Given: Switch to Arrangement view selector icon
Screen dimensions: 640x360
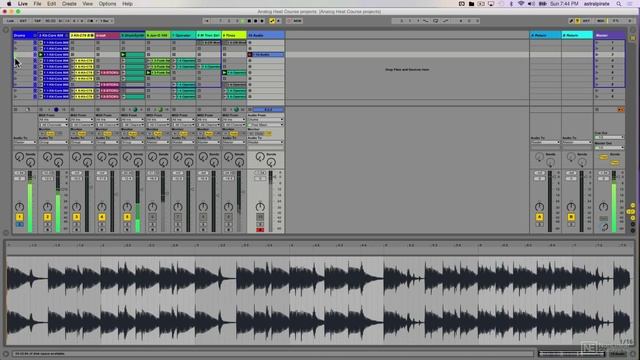Looking at the screenshot, I should pos(633,31).
